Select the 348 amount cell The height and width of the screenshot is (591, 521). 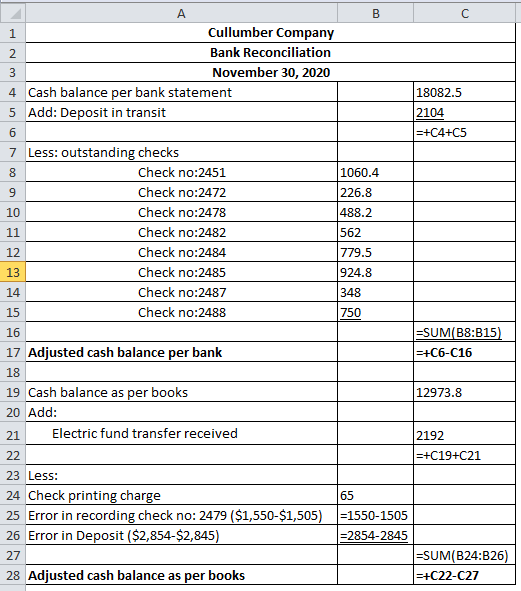tap(375, 292)
